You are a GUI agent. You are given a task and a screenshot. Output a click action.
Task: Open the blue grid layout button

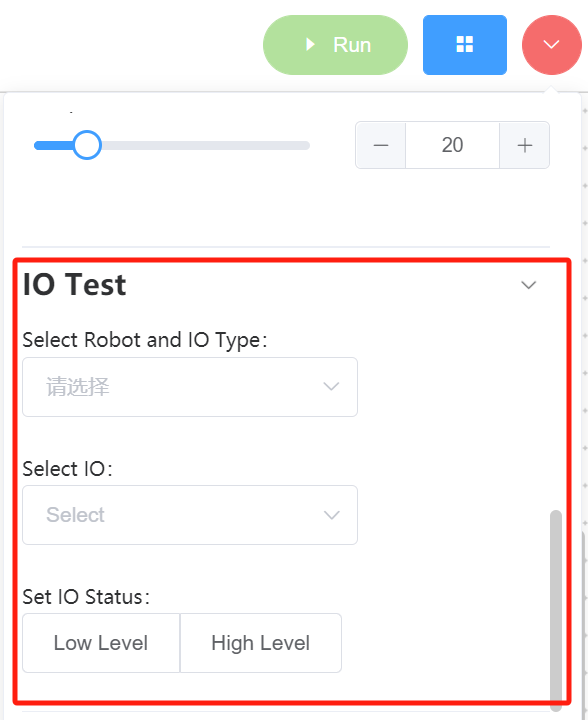point(465,45)
